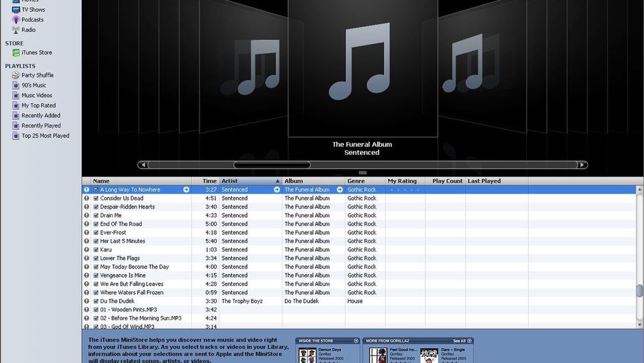Click the Cover Flow scrollbar thumb

[x=272, y=165]
